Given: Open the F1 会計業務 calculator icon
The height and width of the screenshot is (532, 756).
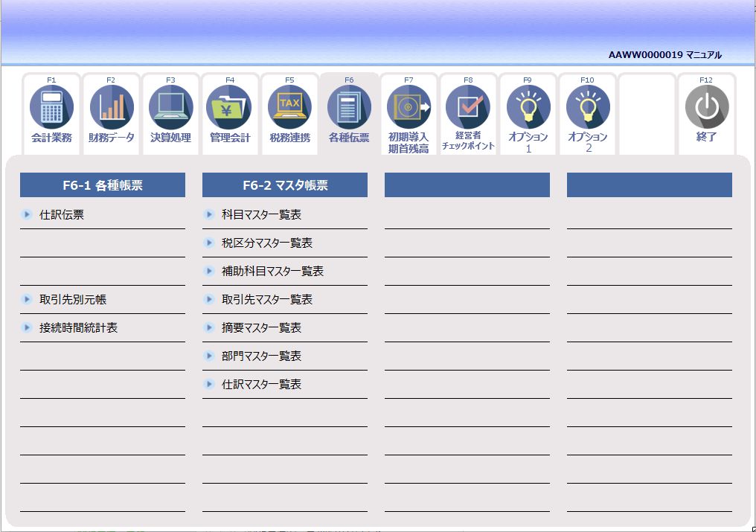Looking at the screenshot, I should 51,107.
